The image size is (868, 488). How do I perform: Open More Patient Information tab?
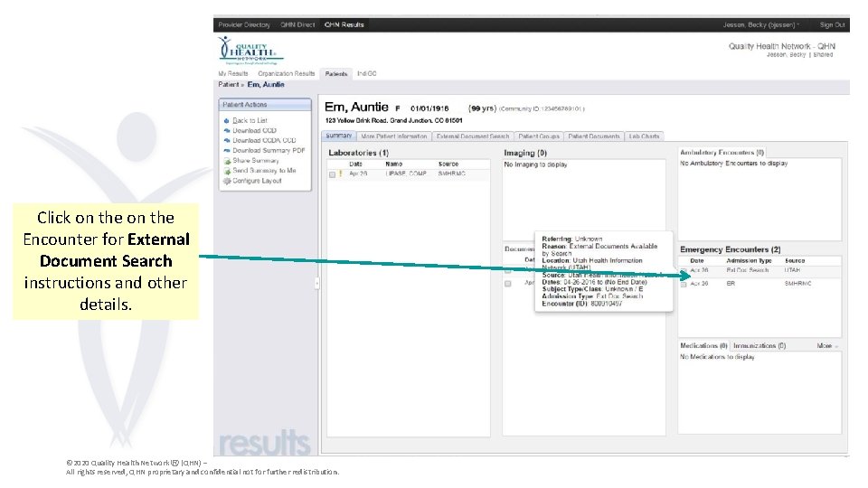(393, 136)
